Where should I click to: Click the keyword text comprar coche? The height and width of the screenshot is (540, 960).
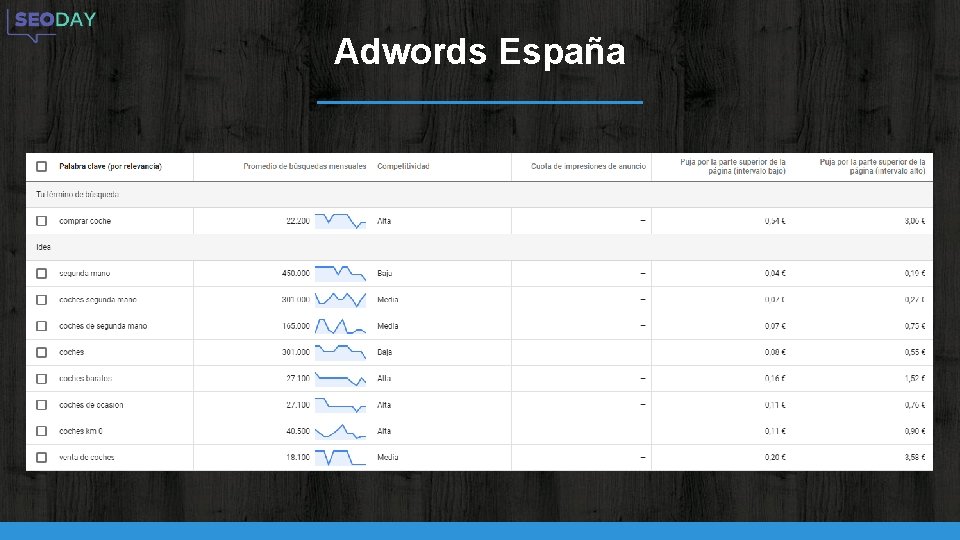(x=85, y=221)
